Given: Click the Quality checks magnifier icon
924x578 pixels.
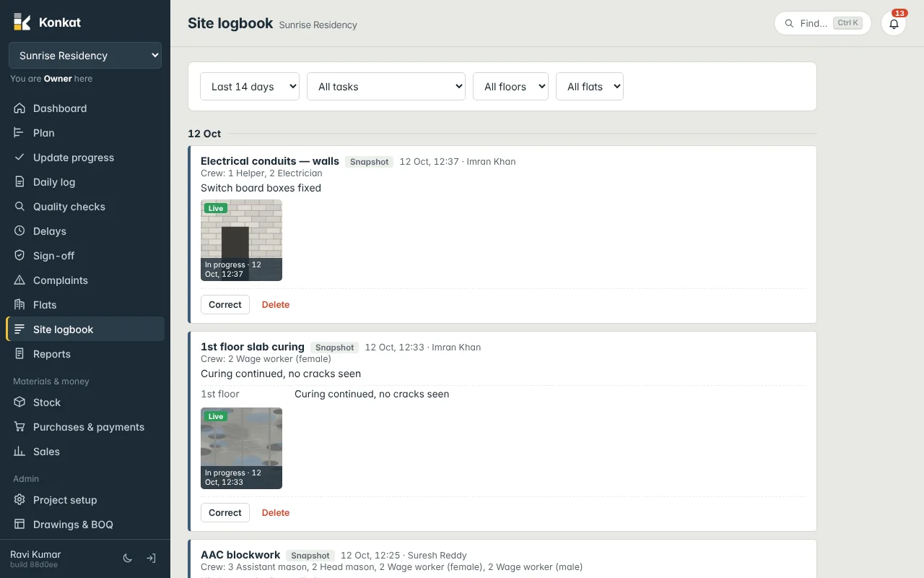Looking at the screenshot, I should point(19,207).
